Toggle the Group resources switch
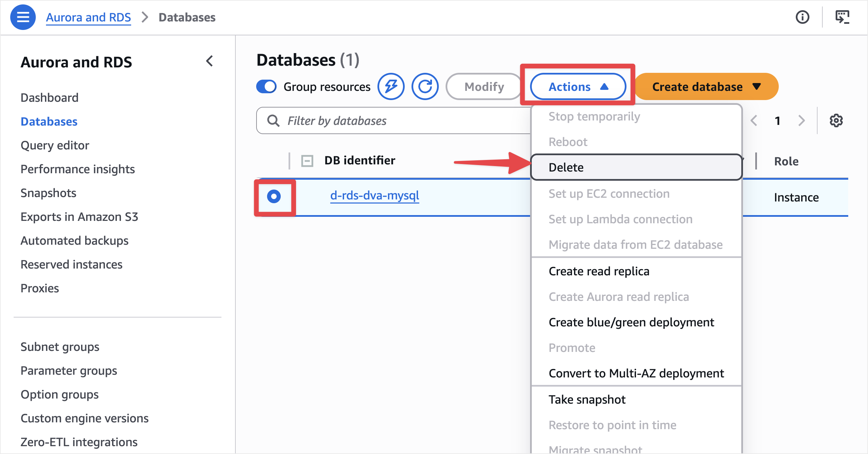The height and width of the screenshot is (454, 868). coord(266,86)
